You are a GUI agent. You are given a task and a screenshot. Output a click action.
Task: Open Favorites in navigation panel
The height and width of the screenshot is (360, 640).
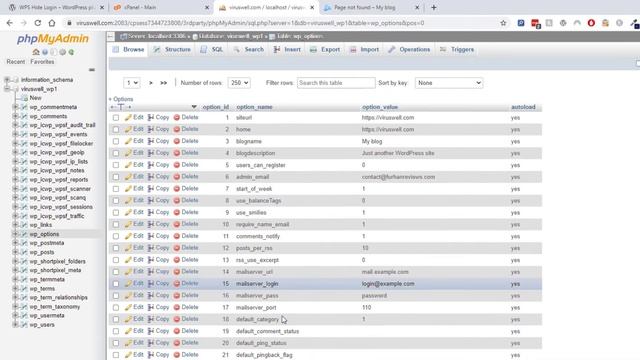[x=42, y=62]
